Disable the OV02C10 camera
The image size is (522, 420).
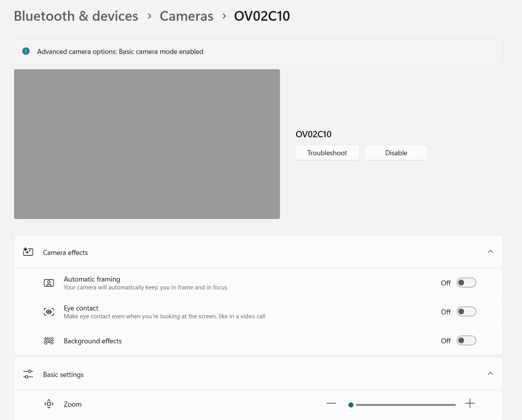pos(396,153)
